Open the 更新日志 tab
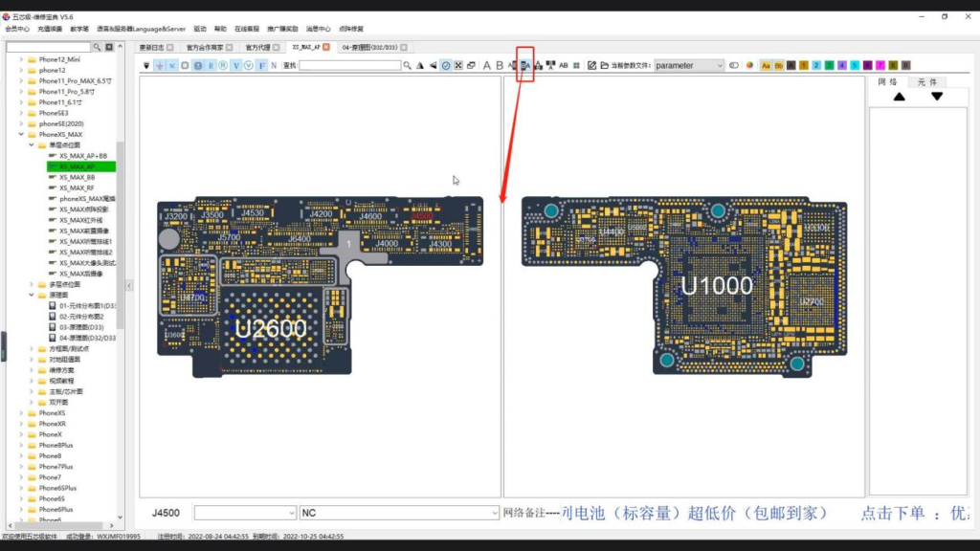This screenshot has width=980, height=551. click(151, 48)
